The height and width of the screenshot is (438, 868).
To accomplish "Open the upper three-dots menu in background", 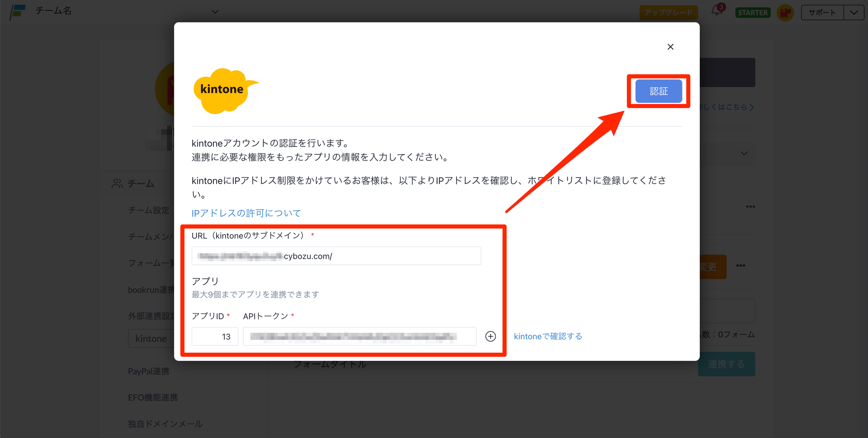I will click(751, 207).
